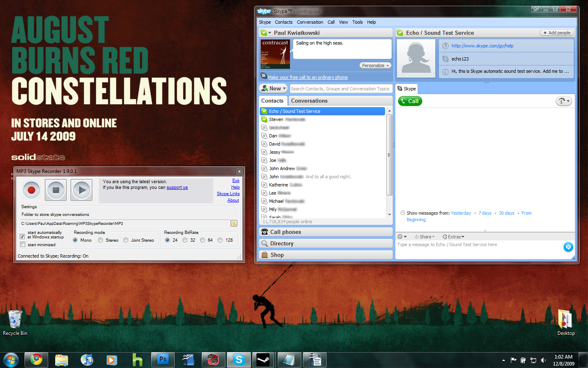This screenshot has height=368, width=588.
Task: Click the media player taskbar icon
Action: [112, 360]
